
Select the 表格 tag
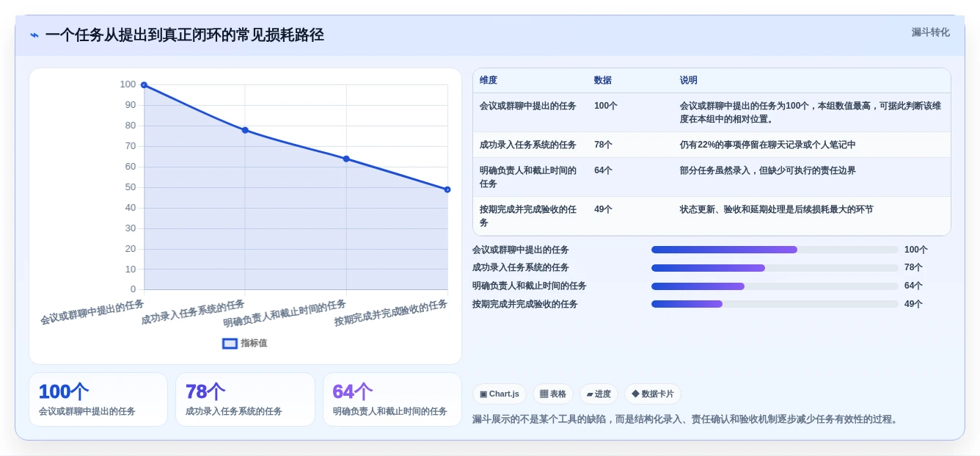[553, 394]
